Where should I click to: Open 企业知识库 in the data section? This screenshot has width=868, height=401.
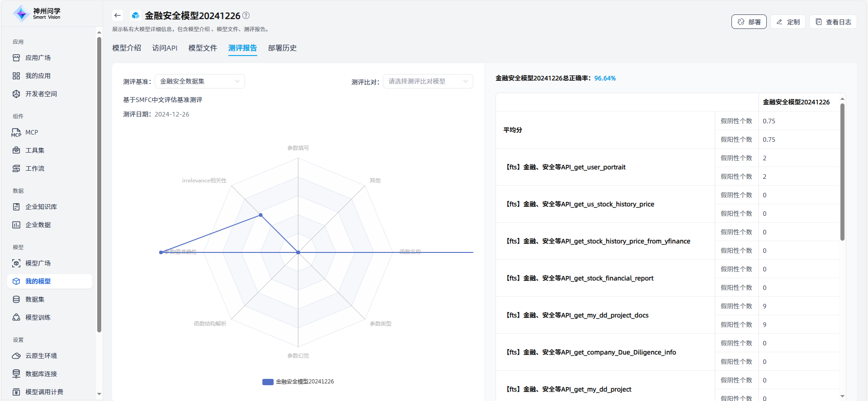[41, 207]
